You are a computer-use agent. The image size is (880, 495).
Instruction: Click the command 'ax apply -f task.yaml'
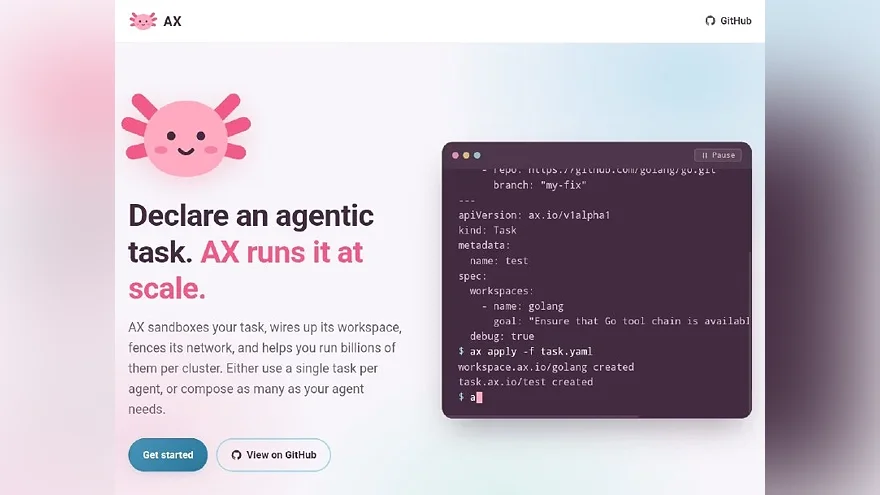(x=531, y=351)
